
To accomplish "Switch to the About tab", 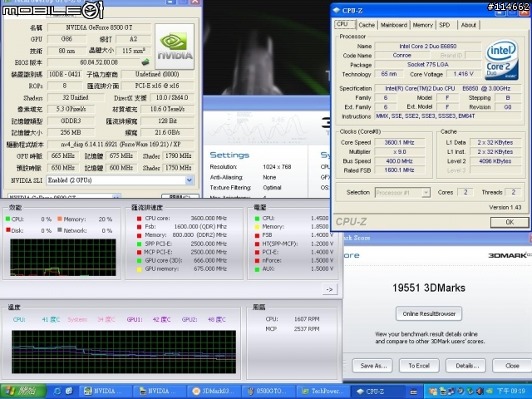I will (469, 25).
